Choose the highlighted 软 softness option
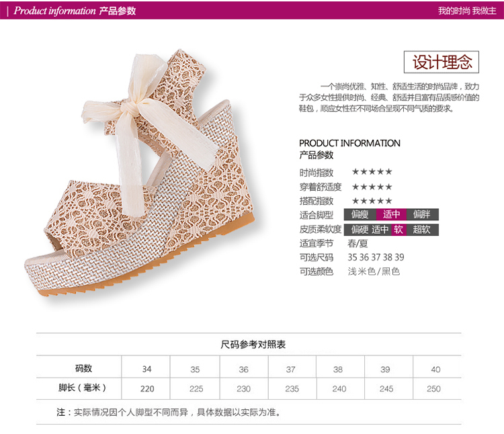Image resolution: width=504 pixels, height=434 pixels. [x=398, y=230]
